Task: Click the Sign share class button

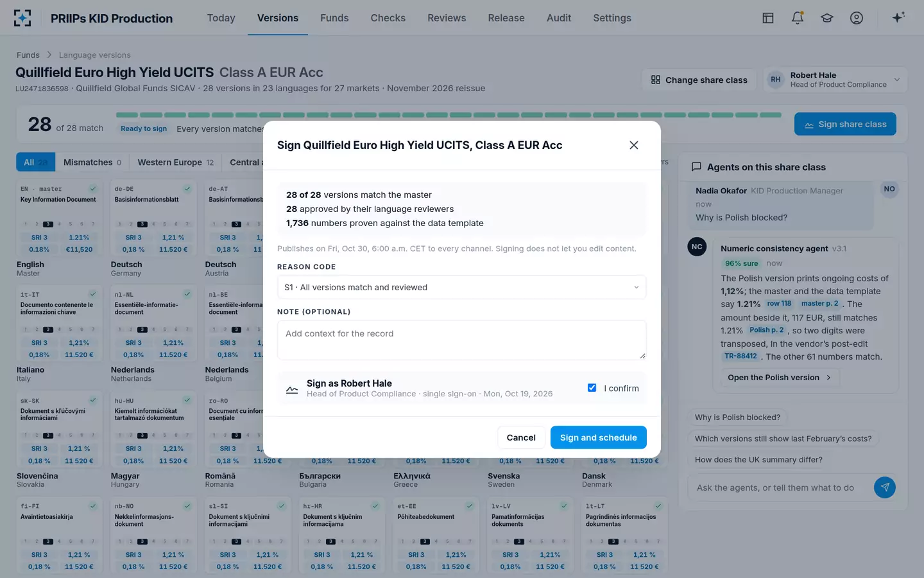Action: 845,124
